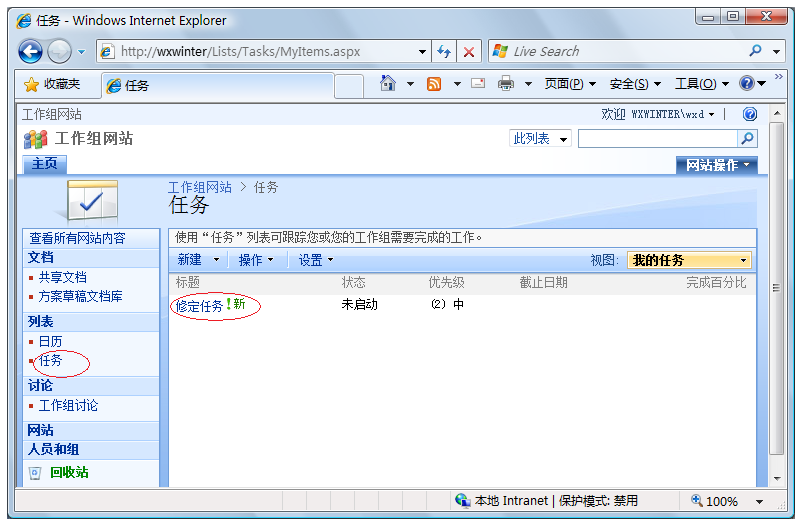
Task: Open the 收藏夹 favorites button
Action: click(x=52, y=84)
